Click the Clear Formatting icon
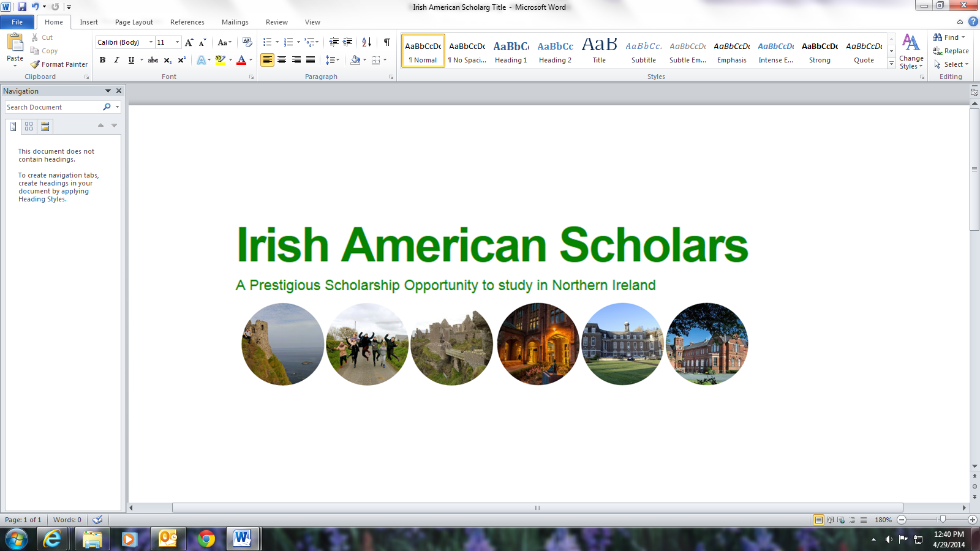This screenshot has width=980, height=551. tap(247, 42)
